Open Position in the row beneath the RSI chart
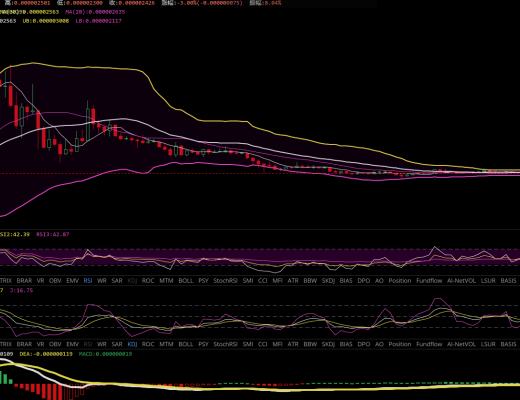Image resolution: width=520 pixels, height=400 pixels. click(x=400, y=281)
